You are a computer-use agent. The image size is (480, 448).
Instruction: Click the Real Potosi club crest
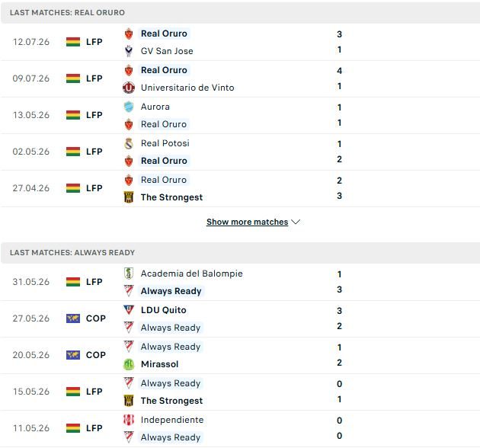(x=129, y=143)
